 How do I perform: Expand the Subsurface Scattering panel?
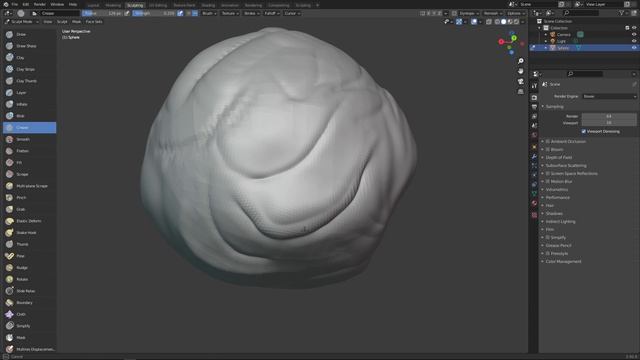point(566,166)
